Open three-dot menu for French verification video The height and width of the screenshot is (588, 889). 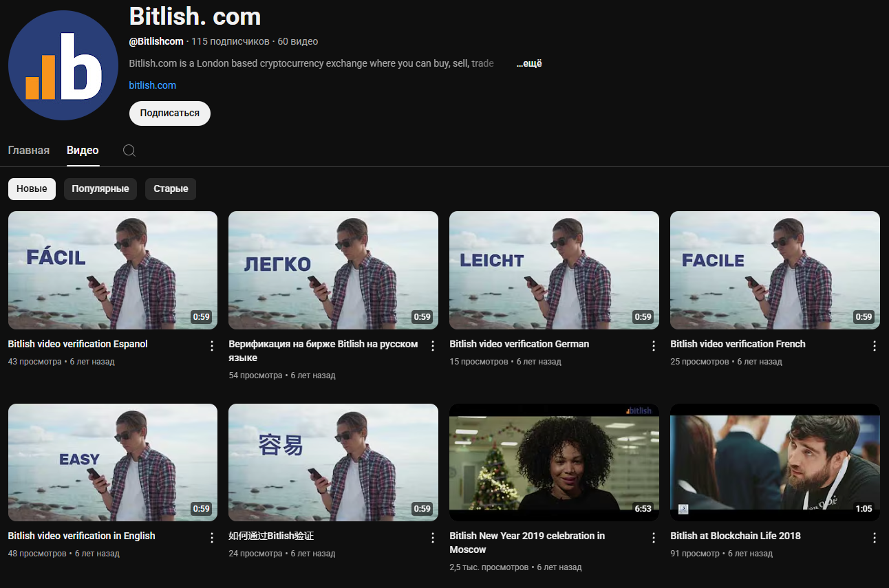tap(875, 346)
